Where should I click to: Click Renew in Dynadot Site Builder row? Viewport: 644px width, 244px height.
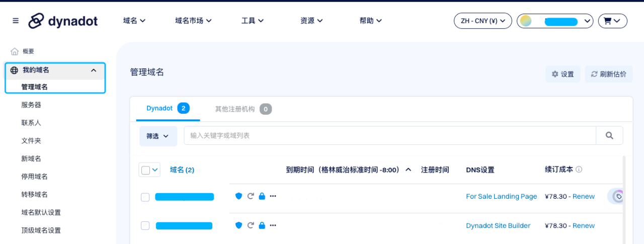tap(584, 226)
